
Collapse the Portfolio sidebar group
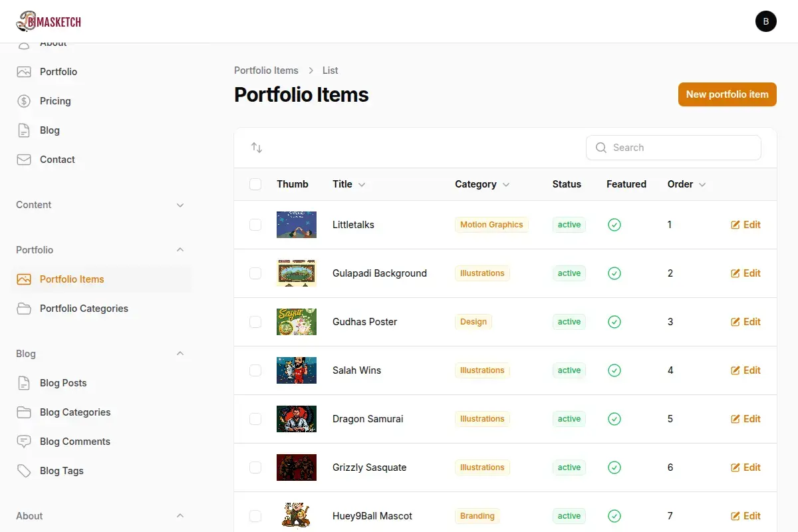coord(180,250)
